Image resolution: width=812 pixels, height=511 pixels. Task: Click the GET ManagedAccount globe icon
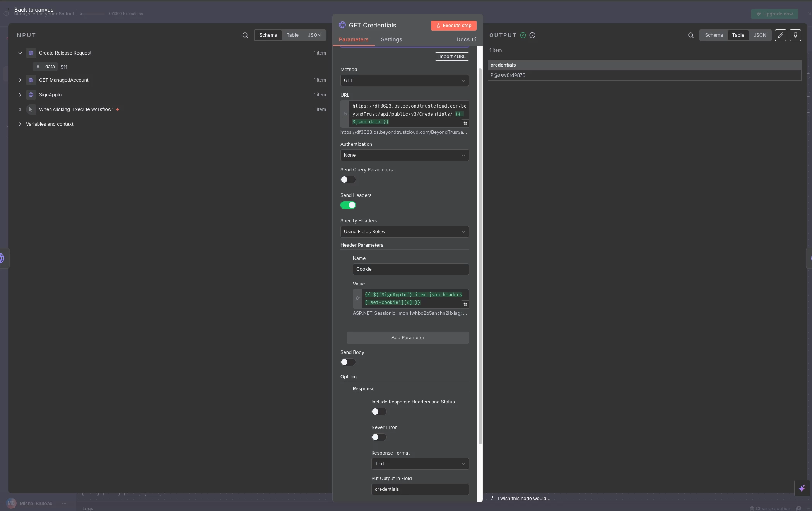coord(31,80)
